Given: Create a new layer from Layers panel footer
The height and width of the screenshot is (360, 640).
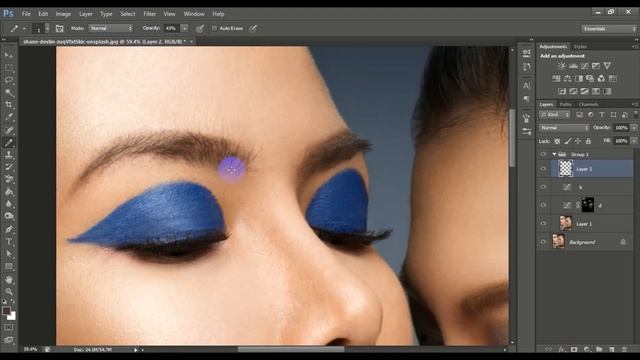Looking at the screenshot, I should [611, 349].
